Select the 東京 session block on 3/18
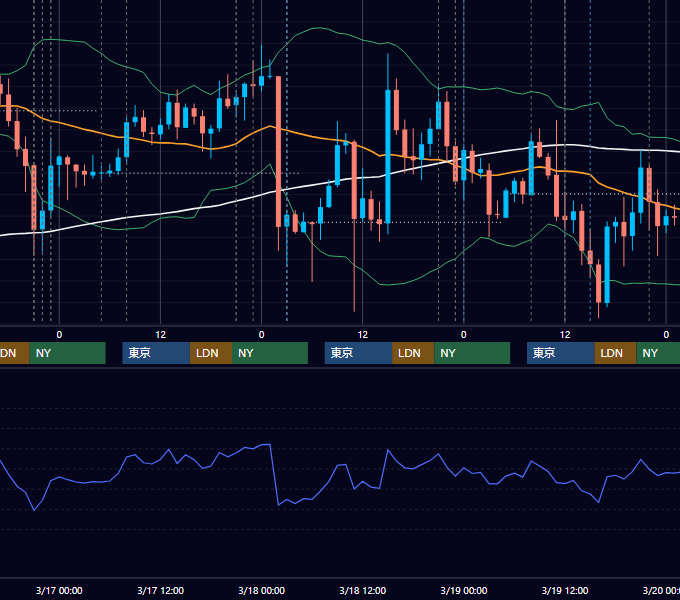Screen dimensions: 680x600 (359, 353)
